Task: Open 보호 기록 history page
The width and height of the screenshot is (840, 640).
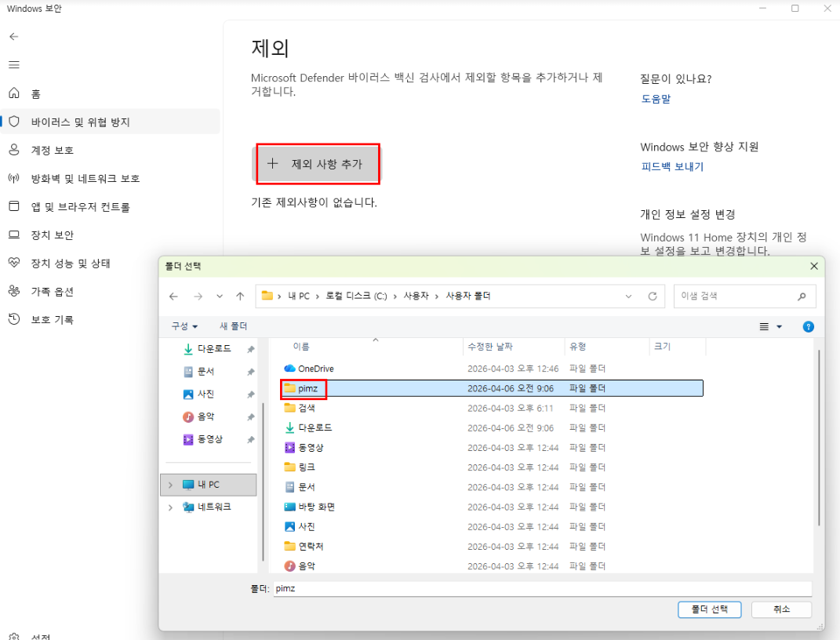Action: pyautogui.click(x=52, y=320)
